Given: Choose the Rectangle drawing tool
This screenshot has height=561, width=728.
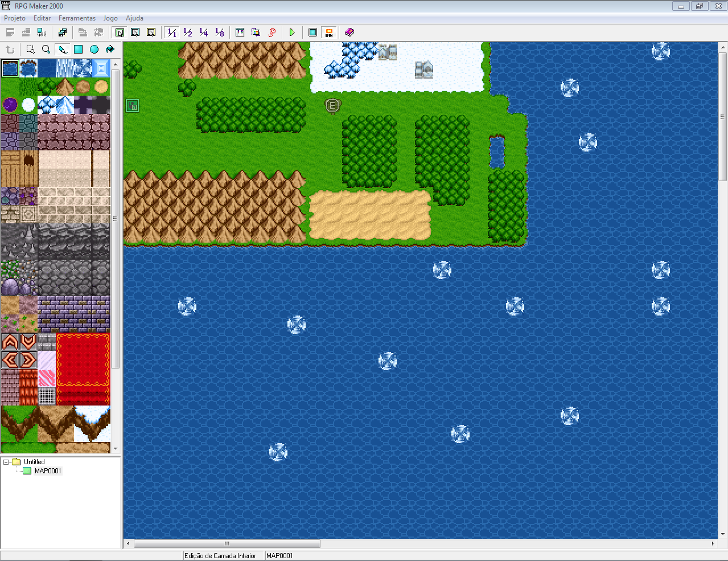Looking at the screenshot, I should (x=79, y=50).
